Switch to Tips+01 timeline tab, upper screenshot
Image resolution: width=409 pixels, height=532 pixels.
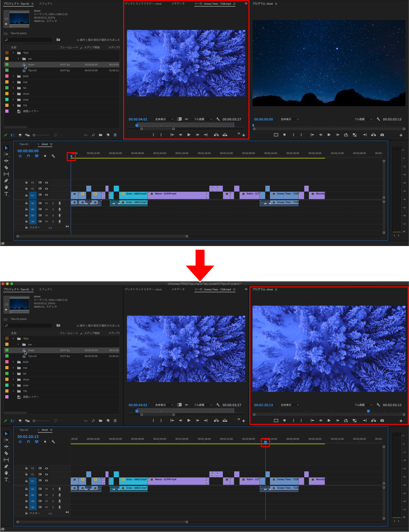24,144
